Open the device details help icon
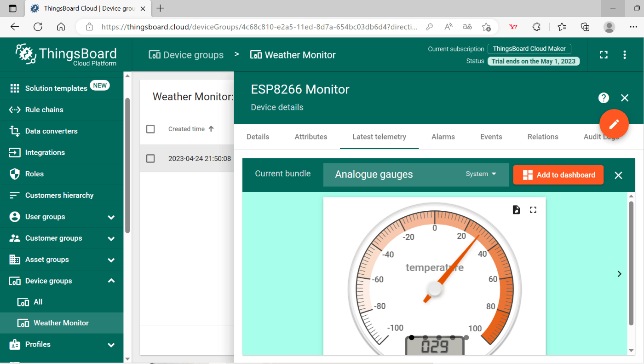 [604, 98]
